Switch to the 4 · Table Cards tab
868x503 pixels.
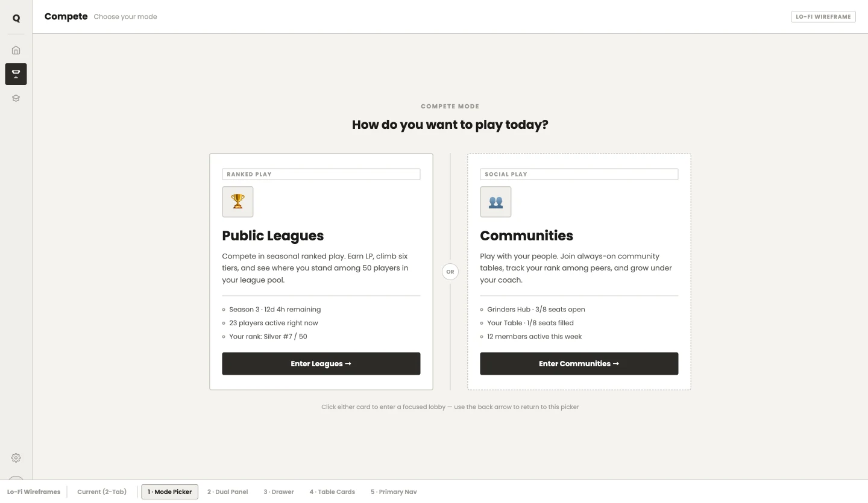[332, 492]
